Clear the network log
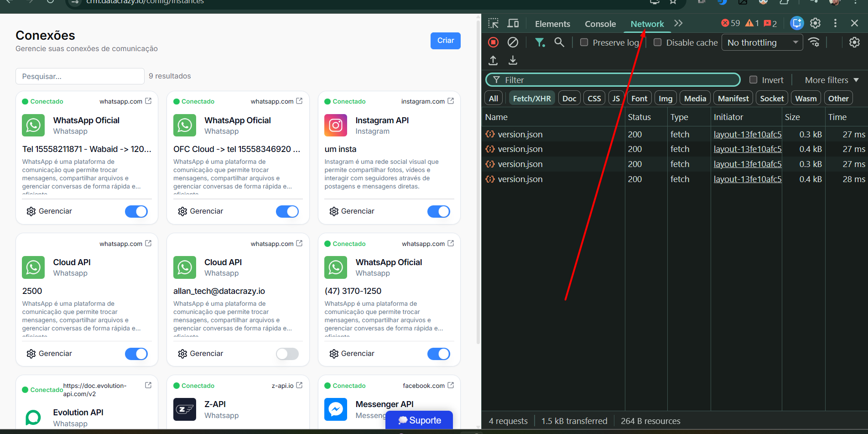Screen dimensions: 868x434 click(x=513, y=42)
